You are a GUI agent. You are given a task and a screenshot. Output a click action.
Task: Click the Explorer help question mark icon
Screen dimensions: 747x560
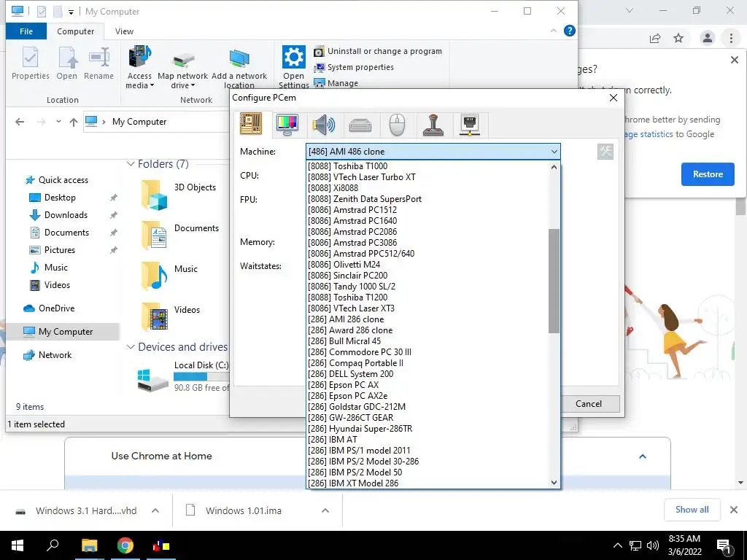(x=569, y=31)
